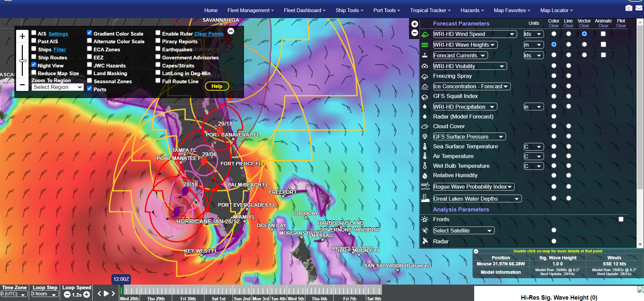Open wind speed kts units dropdown
The width and height of the screenshot is (644, 301).
(x=534, y=34)
